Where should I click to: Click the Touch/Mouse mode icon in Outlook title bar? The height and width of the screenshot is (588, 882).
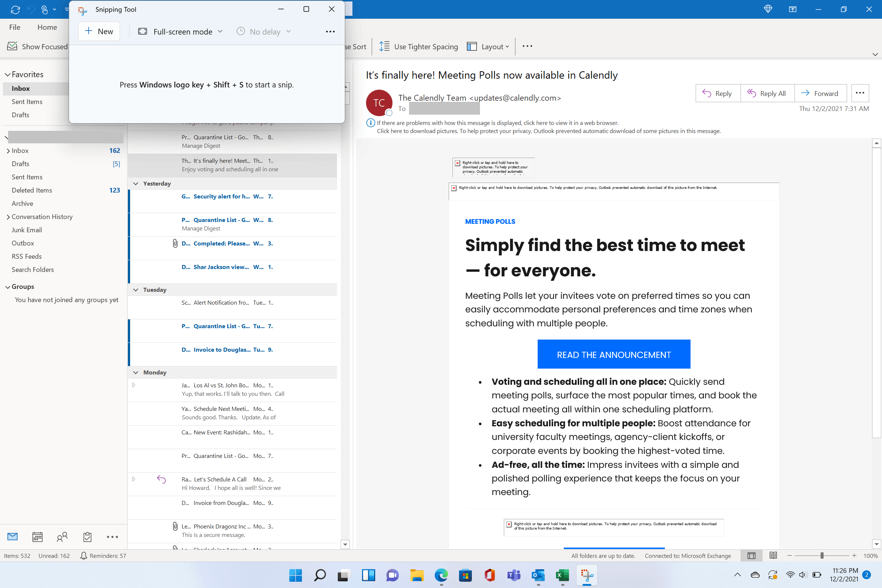tap(44, 10)
